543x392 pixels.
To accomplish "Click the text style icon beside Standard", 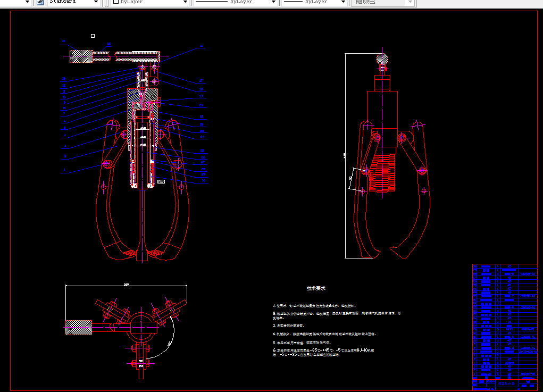I will [x=40, y=2].
